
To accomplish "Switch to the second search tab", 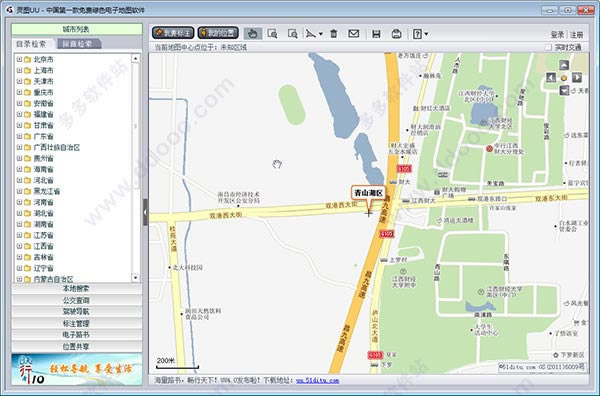I will tap(78, 44).
